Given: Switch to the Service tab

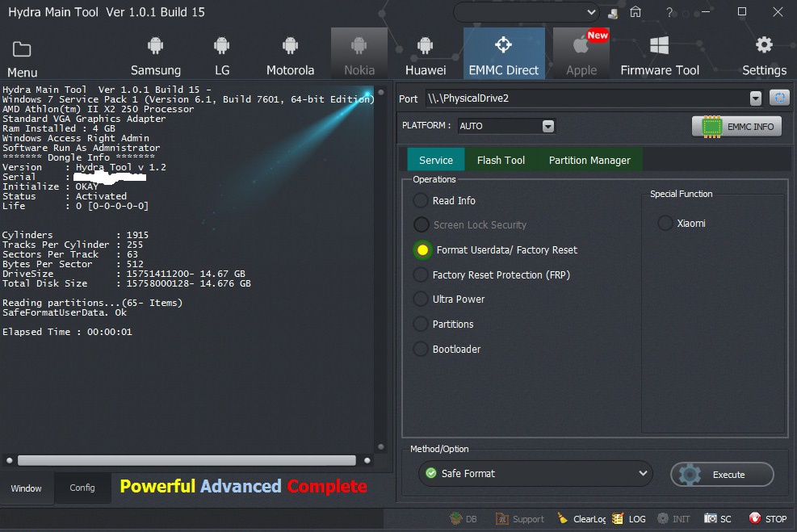Looking at the screenshot, I should point(435,160).
